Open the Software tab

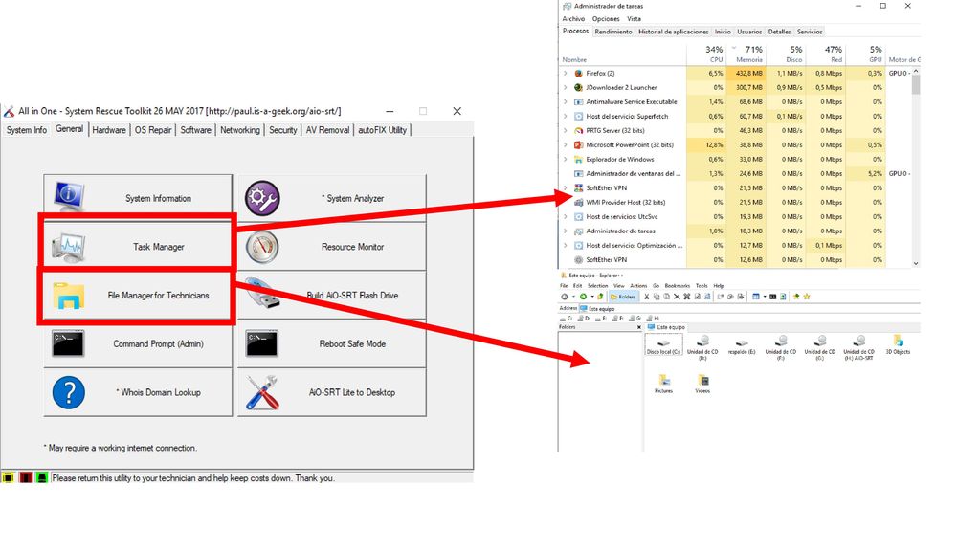coord(195,130)
